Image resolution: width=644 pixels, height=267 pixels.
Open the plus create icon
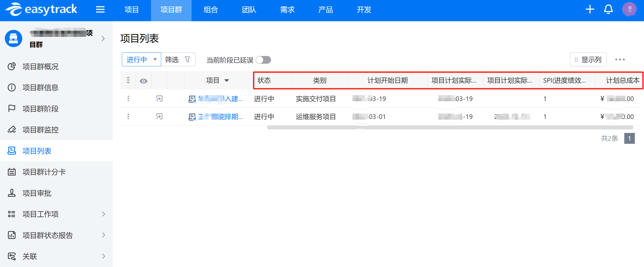pos(590,9)
